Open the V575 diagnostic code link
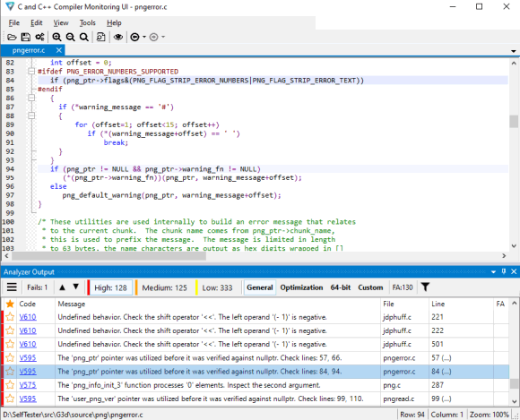 click(28, 385)
